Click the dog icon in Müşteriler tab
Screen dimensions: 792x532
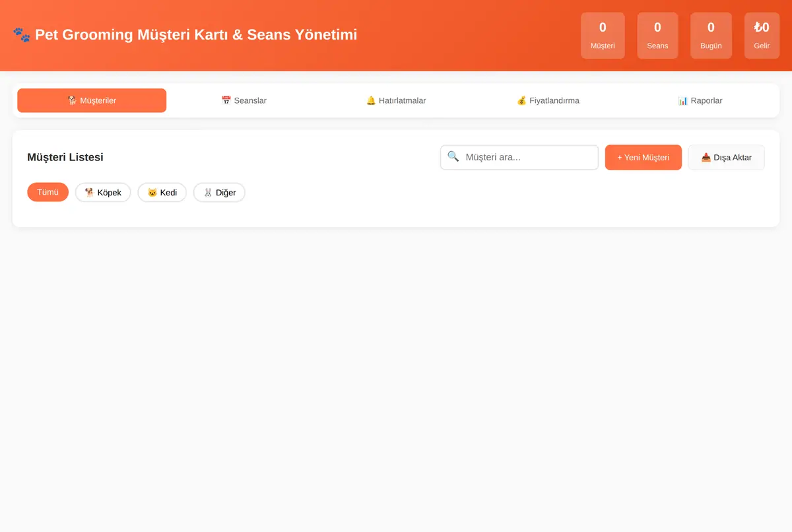tap(72, 100)
